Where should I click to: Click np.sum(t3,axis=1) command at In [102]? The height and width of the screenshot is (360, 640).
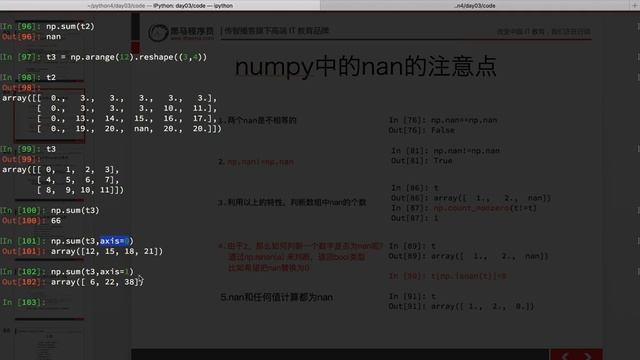pyautogui.click(x=92, y=271)
